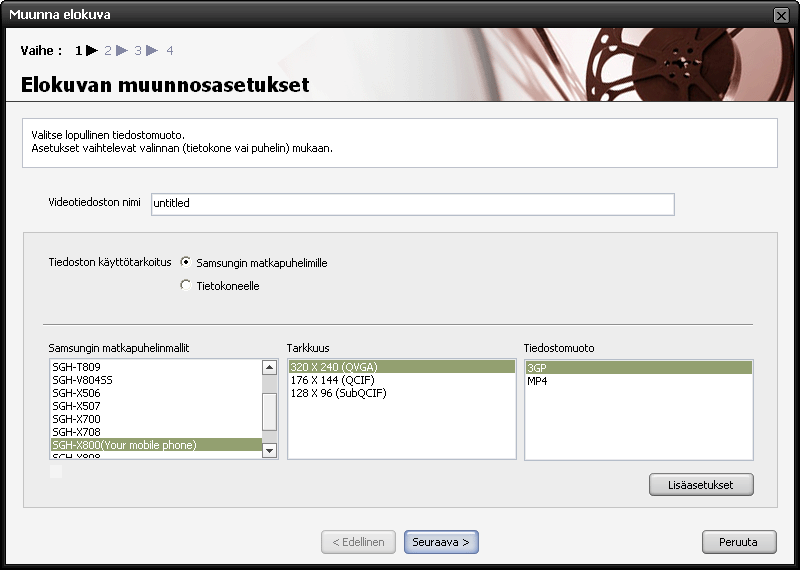Close the Muunna elokuva dialog
Viewport: 800px width, 570px height.
pyautogui.click(x=781, y=15)
